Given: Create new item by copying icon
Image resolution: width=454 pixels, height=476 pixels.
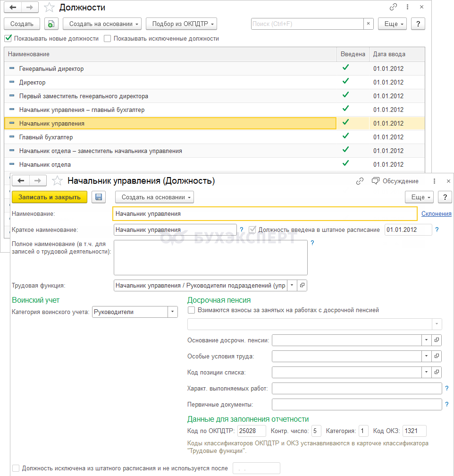Looking at the screenshot, I should 51,24.
